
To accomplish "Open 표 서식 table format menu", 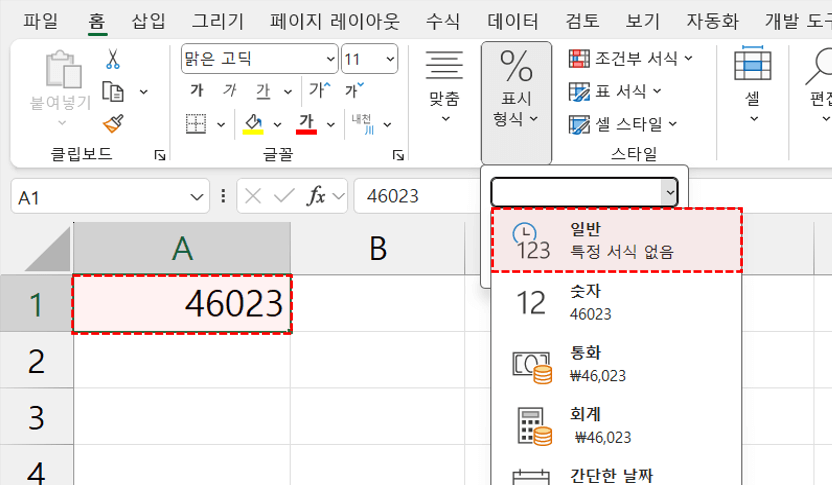I will (x=616, y=91).
